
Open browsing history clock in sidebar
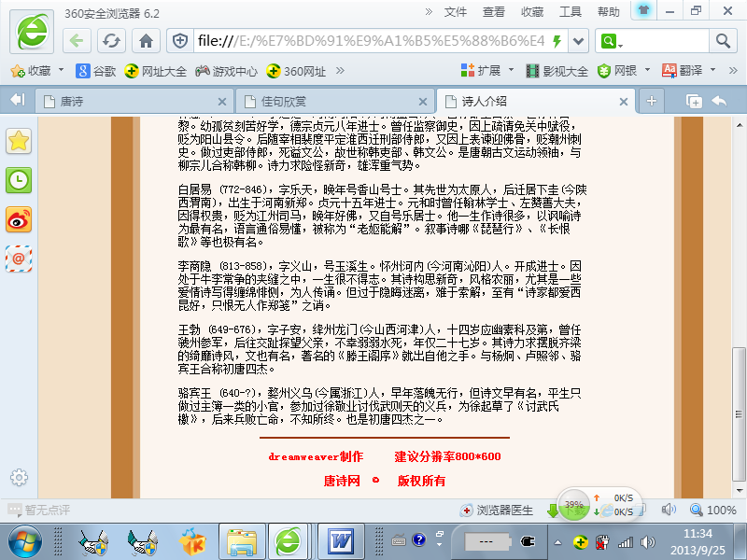(x=19, y=180)
